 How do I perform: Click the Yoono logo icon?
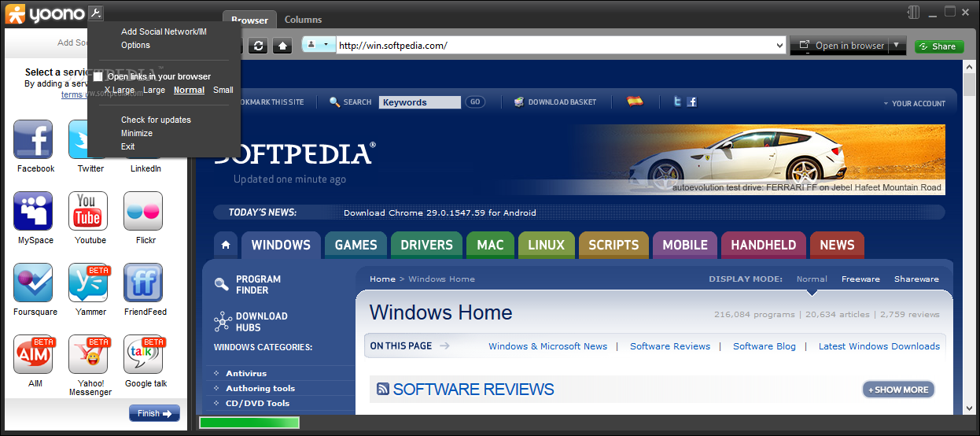point(14,13)
